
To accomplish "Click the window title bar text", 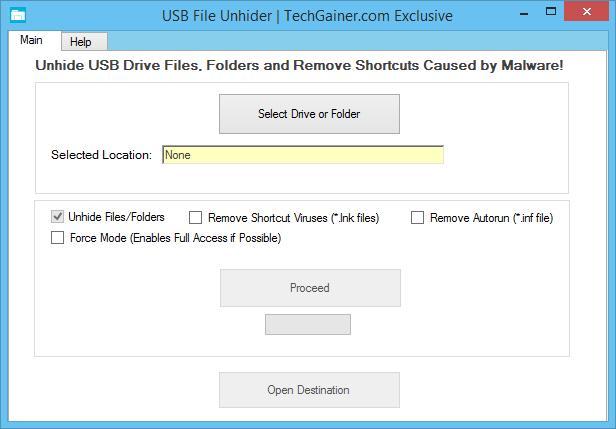I will 307,15.
